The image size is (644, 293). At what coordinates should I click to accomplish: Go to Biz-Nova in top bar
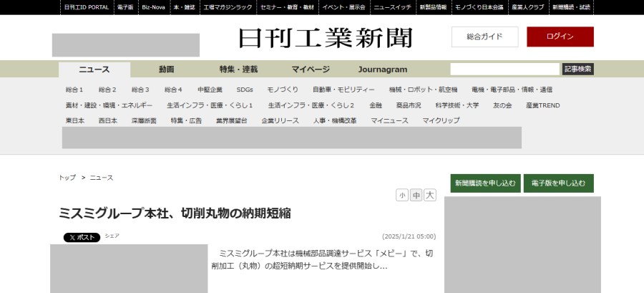coord(154,7)
